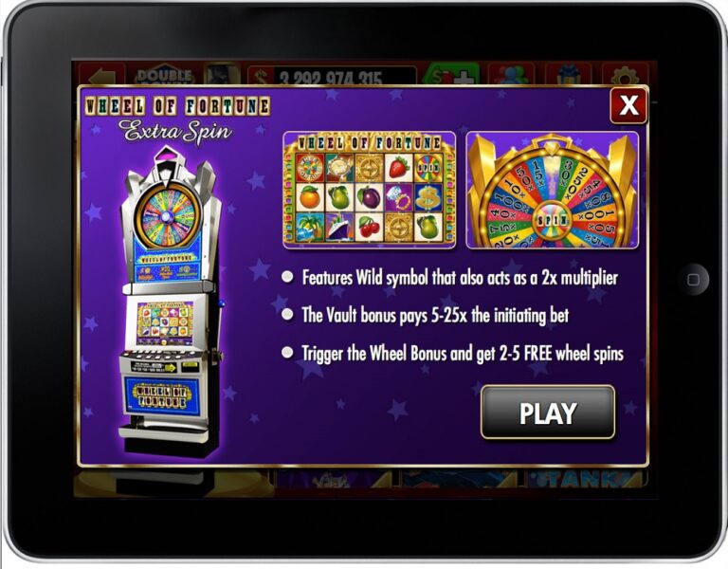Click the slot machine cabinet image
Screen dimensions: 728x569
coord(170,302)
